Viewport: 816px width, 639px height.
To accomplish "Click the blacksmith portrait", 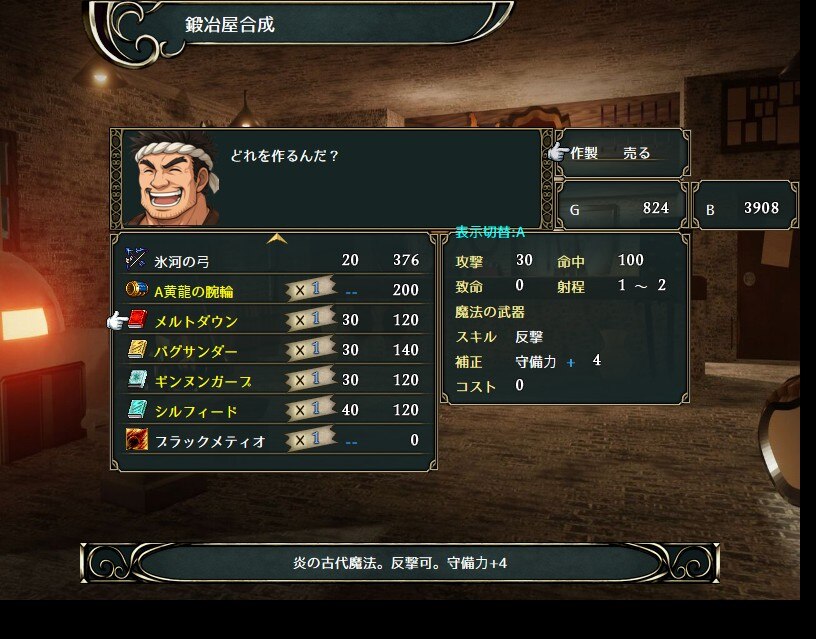I will 174,178.
